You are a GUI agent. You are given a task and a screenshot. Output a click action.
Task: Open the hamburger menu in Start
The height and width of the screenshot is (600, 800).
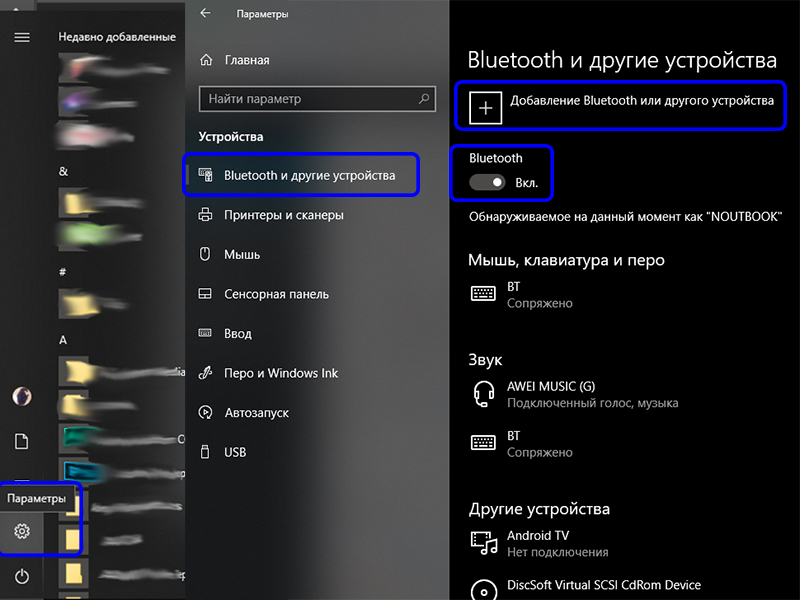(x=22, y=37)
